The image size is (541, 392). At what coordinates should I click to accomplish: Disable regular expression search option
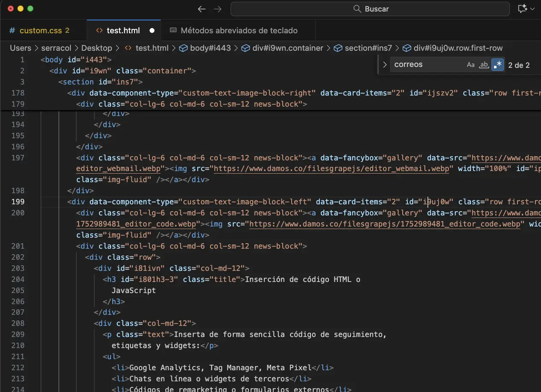click(x=497, y=65)
